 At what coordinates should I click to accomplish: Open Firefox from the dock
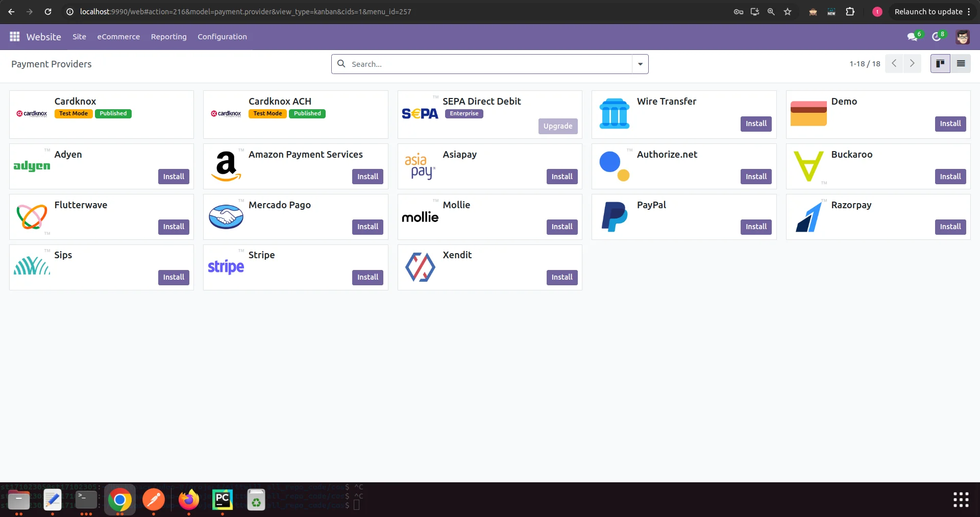[x=189, y=500]
